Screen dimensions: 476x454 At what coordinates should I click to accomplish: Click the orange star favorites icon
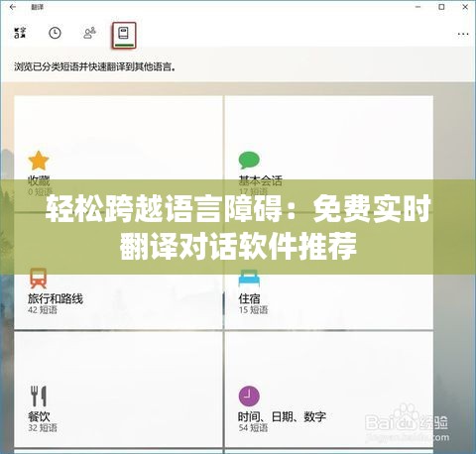(39, 161)
